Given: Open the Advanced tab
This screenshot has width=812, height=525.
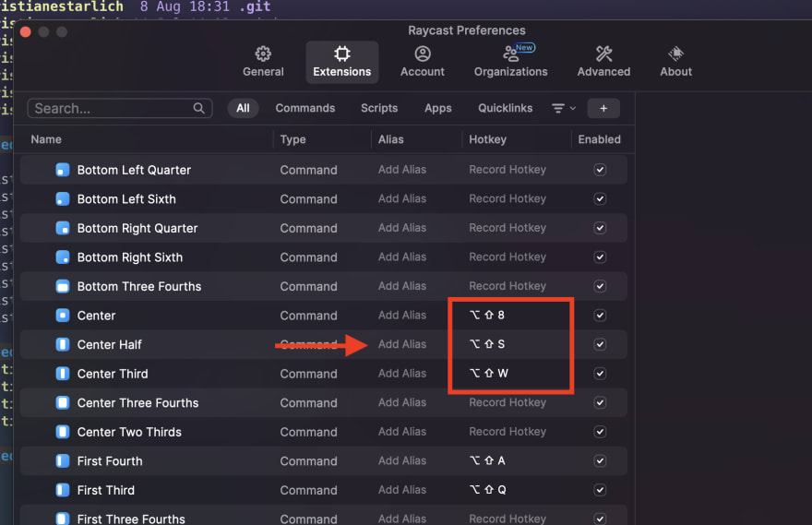Looking at the screenshot, I should [x=603, y=62].
